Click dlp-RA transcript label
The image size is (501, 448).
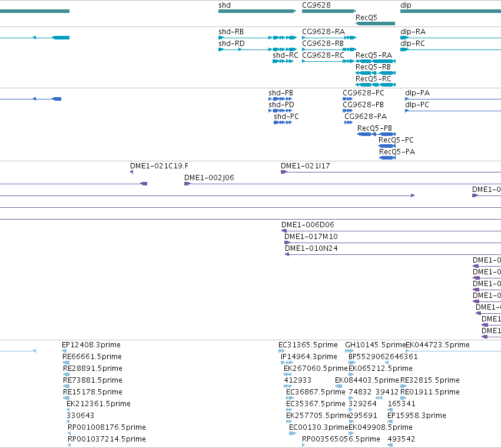click(413, 32)
